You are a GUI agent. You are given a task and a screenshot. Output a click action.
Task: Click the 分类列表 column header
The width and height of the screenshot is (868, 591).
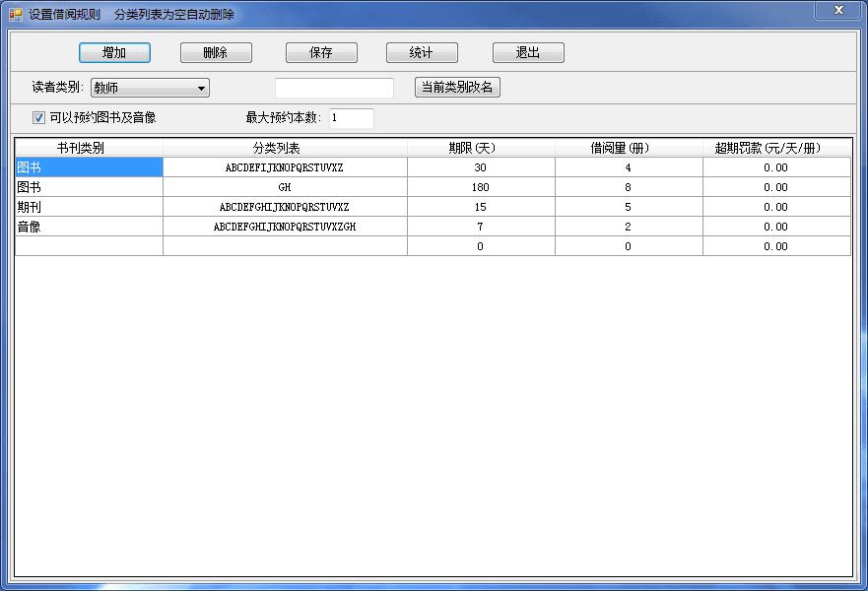pyautogui.click(x=285, y=148)
